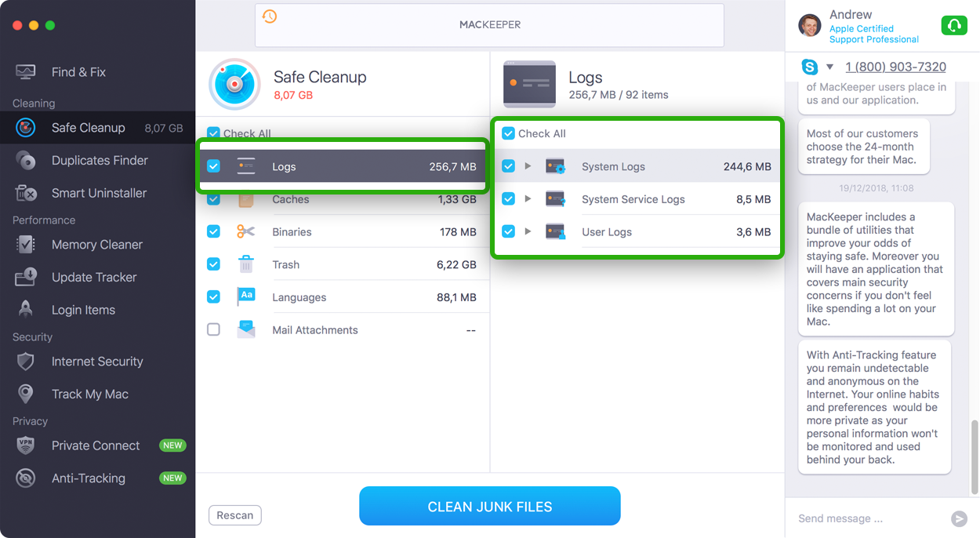Image resolution: width=980 pixels, height=538 pixels.
Task: Click Apple Certified Support Professional link
Action: (874, 34)
